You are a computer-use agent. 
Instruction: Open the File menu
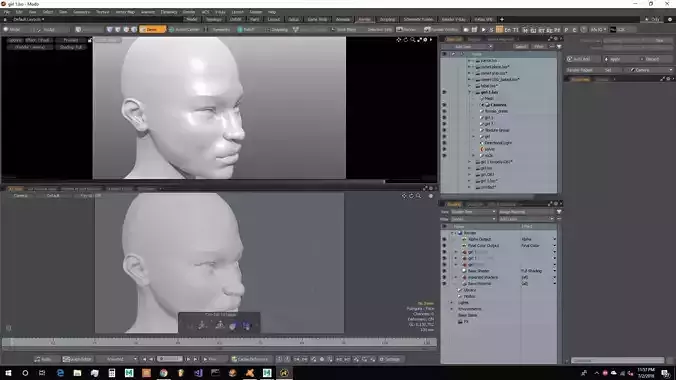pyautogui.click(x=7, y=12)
